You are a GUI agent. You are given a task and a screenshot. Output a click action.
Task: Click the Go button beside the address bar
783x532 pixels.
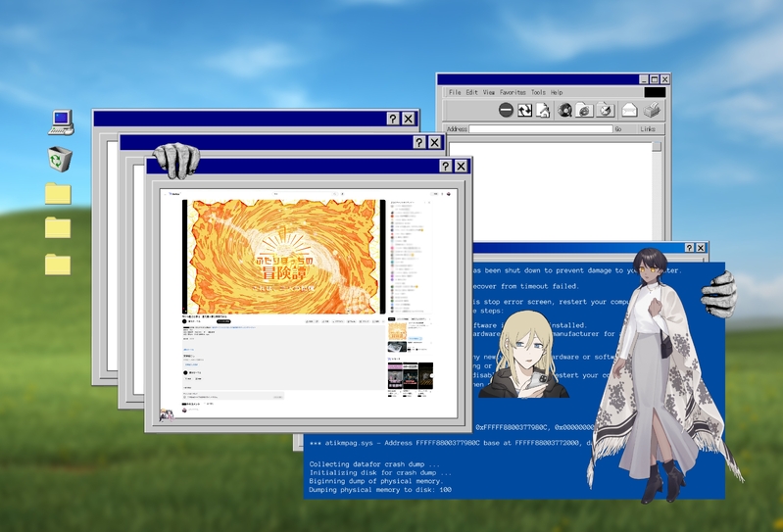pos(618,128)
